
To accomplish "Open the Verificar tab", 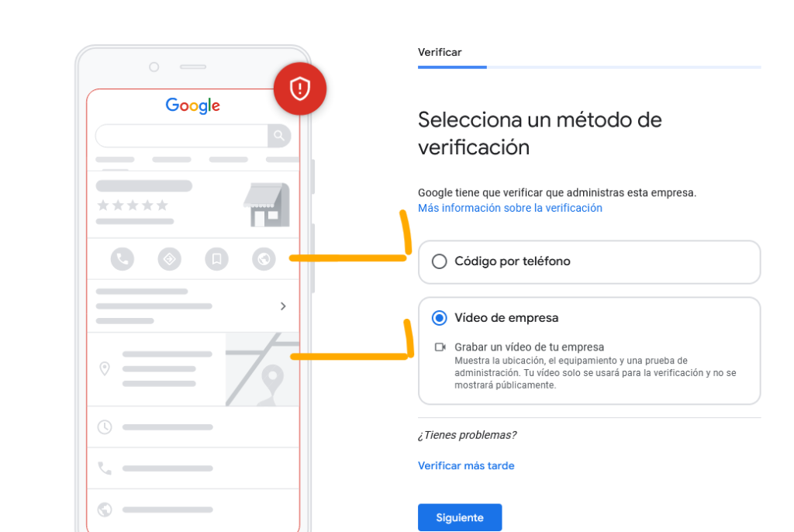I will point(440,53).
